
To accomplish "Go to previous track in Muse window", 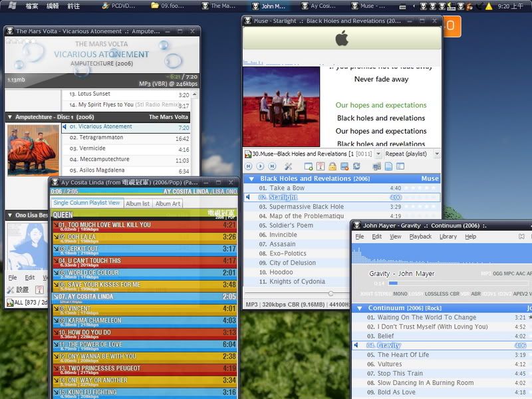I will [x=249, y=166].
